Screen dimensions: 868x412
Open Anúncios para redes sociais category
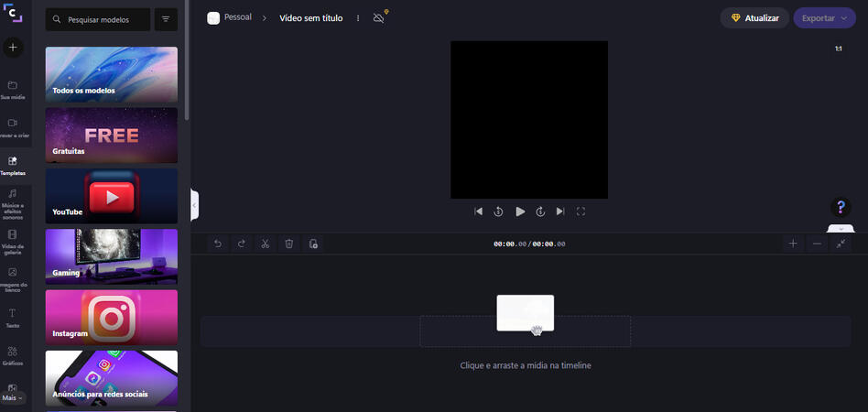coord(112,378)
